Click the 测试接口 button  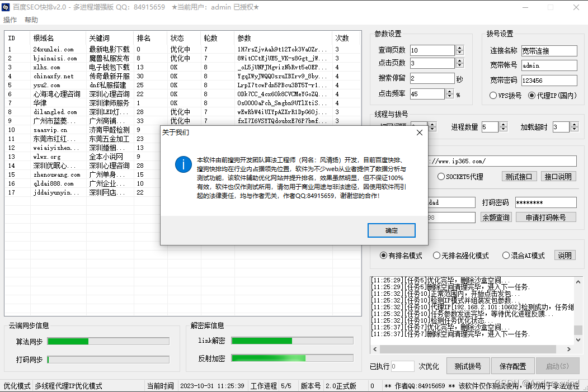[x=519, y=177]
